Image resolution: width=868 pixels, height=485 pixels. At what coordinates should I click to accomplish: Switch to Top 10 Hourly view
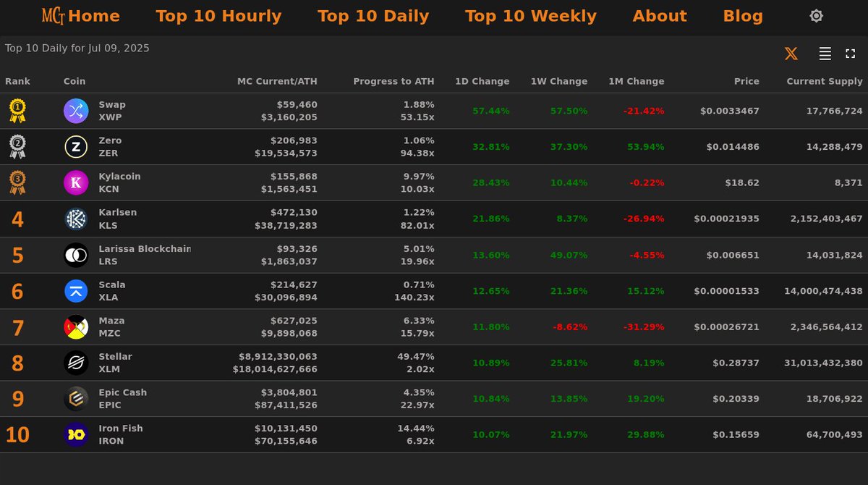[x=218, y=15]
